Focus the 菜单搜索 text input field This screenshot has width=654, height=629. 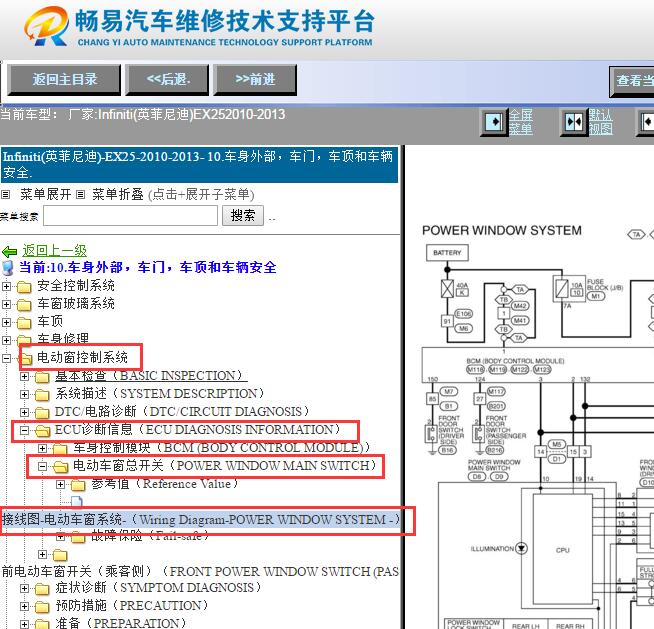pyautogui.click(x=131, y=216)
